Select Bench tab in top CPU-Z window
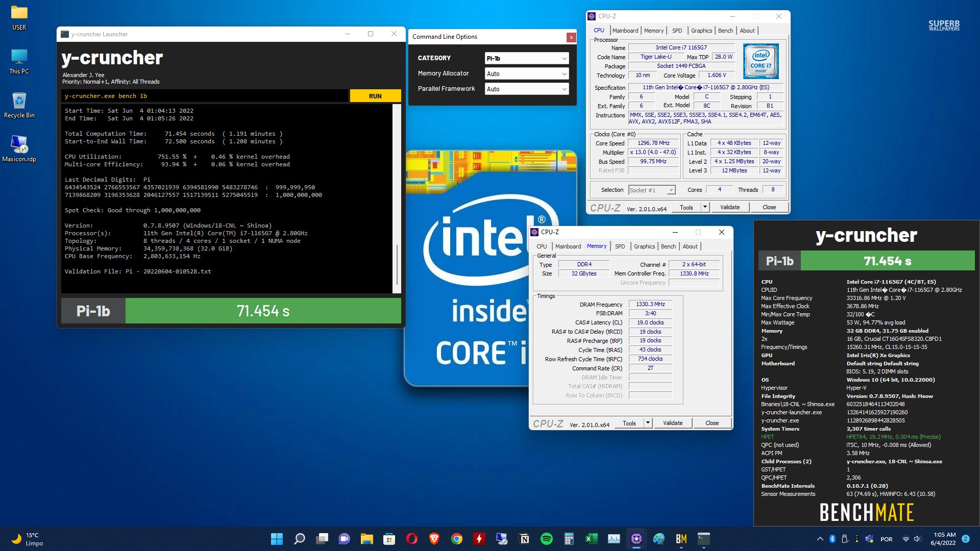Image resolution: width=980 pixels, height=551 pixels. [725, 31]
